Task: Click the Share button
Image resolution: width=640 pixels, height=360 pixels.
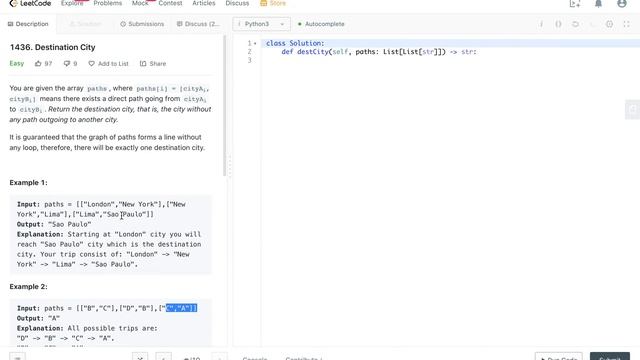Action: point(153,64)
